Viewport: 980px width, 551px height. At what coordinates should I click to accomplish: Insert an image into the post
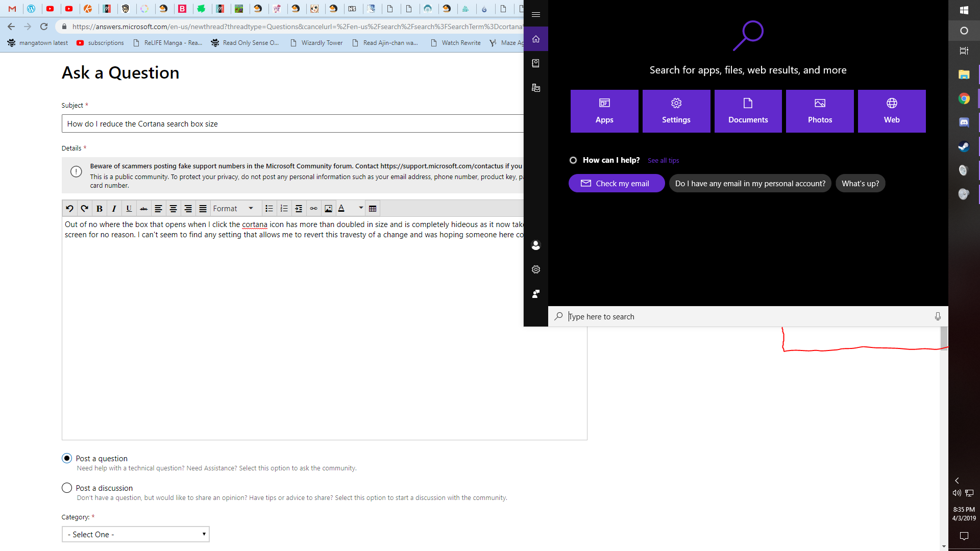tap(328, 208)
